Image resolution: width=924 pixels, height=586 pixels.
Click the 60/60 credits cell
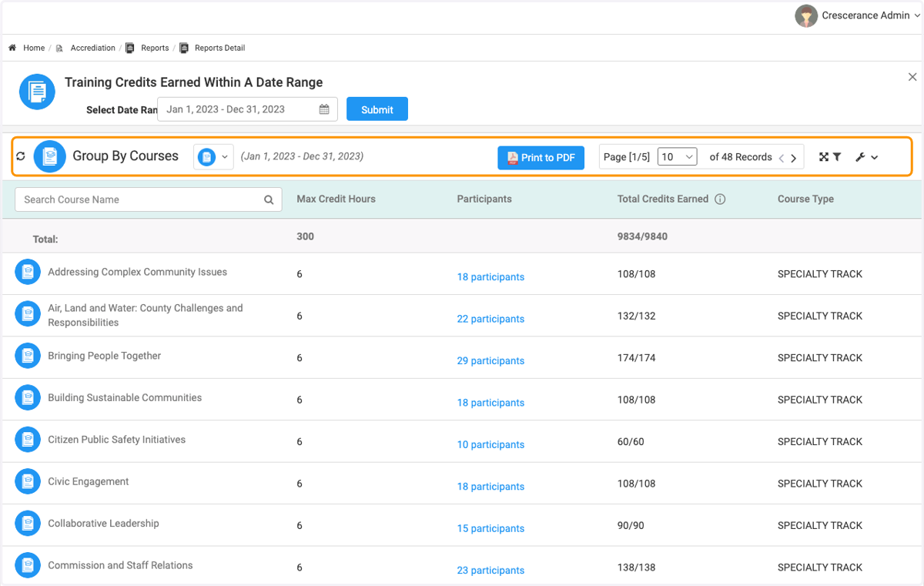[631, 442]
